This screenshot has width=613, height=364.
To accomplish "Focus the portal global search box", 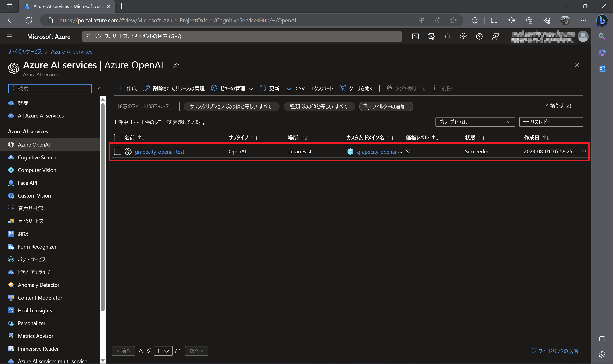I will point(242,36).
